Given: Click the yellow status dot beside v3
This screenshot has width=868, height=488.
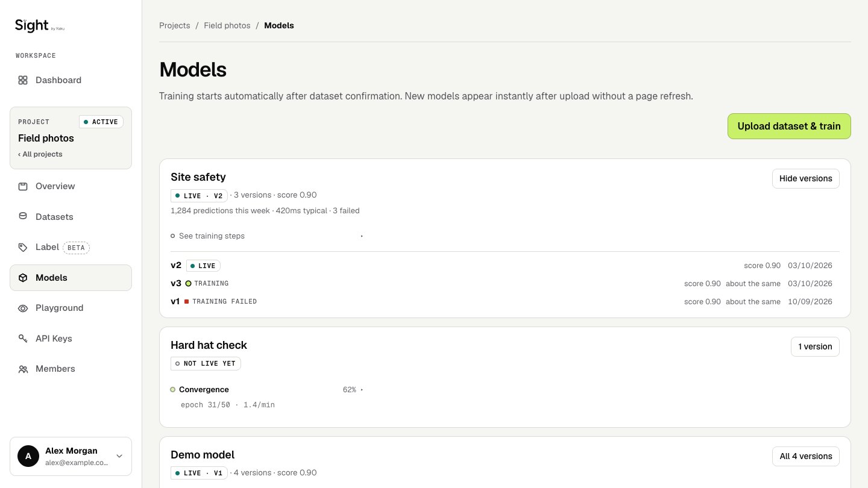Looking at the screenshot, I should (188, 283).
